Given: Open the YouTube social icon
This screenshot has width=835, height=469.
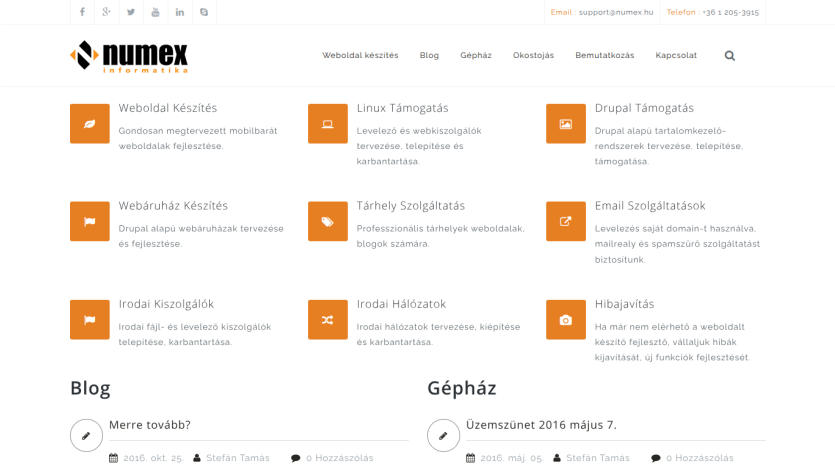Looking at the screenshot, I should [155, 12].
